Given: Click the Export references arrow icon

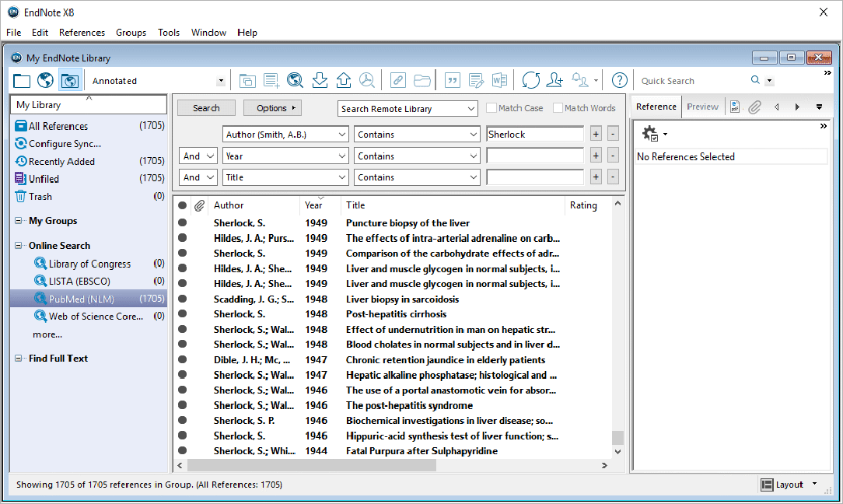Looking at the screenshot, I should pos(343,80).
